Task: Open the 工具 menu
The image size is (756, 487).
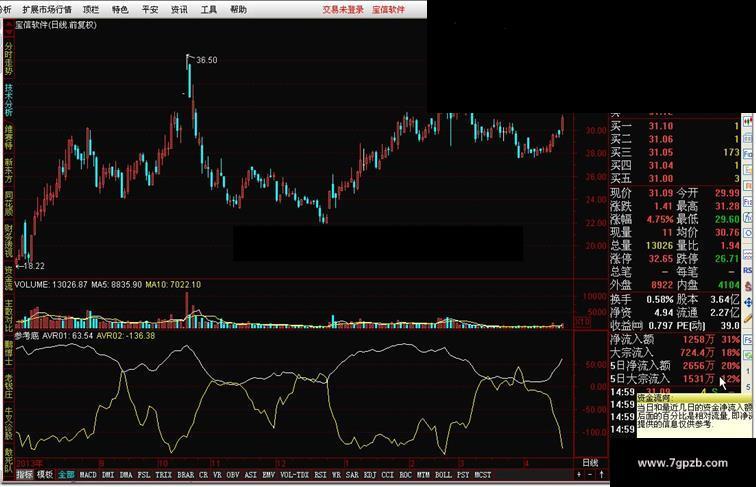Action: point(208,9)
